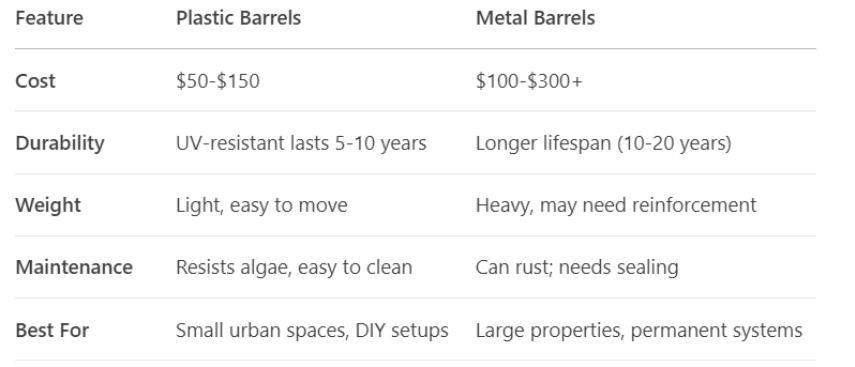Select the Maintenance row label
855x367 pixels.
pos(74,267)
